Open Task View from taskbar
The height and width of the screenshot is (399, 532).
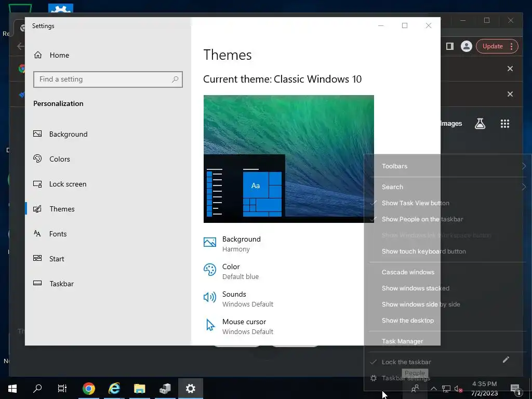coord(62,389)
